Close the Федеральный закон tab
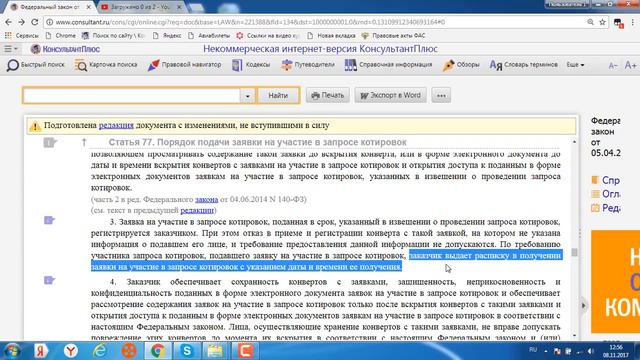The width and height of the screenshot is (640, 360). tap(89, 7)
